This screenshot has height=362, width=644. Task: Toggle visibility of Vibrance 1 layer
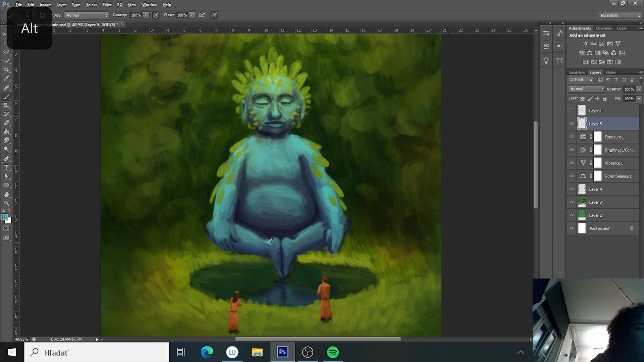click(x=572, y=163)
